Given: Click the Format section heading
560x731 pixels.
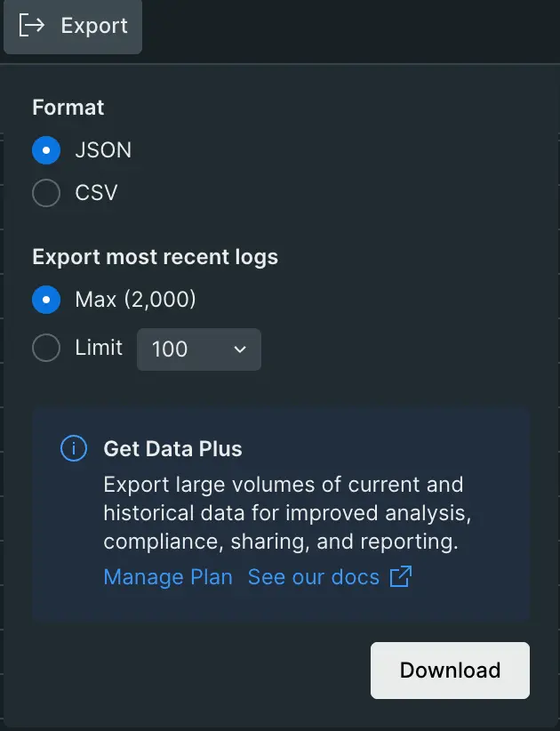Looking at the screenshot, I should (68, 107).
